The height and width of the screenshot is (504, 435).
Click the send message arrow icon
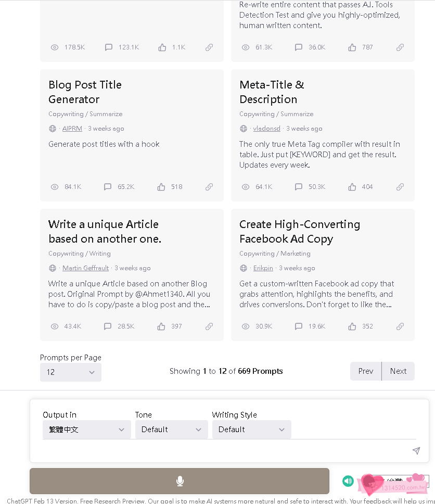point(416,451)
